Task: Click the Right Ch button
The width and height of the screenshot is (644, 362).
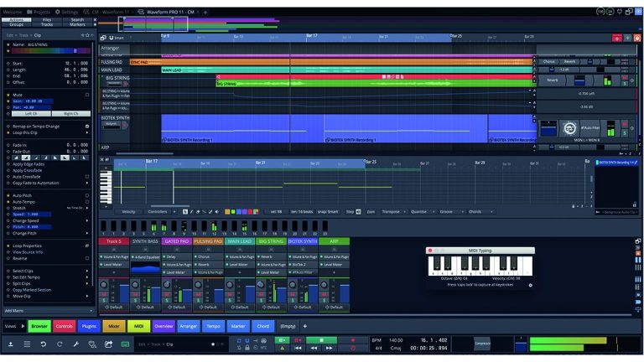Action: 71,114
